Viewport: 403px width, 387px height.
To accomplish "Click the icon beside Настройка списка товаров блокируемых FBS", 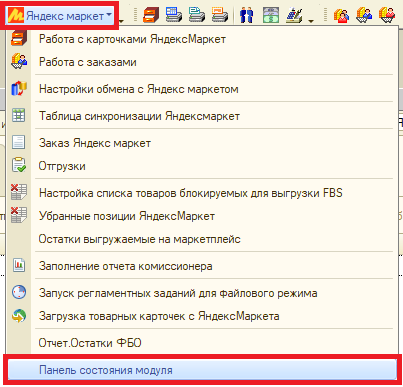I will click(18, 192).
